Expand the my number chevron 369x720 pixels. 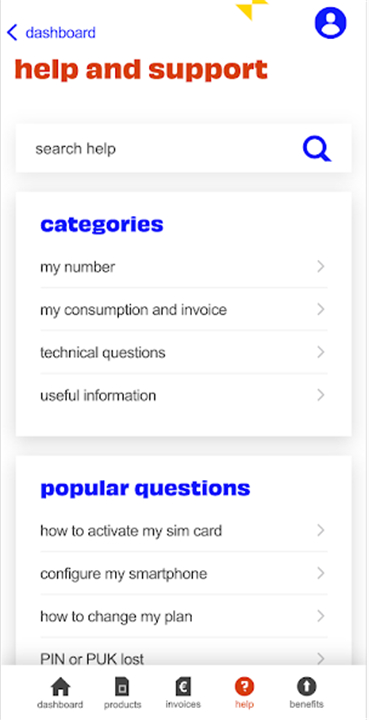[321, 267]
